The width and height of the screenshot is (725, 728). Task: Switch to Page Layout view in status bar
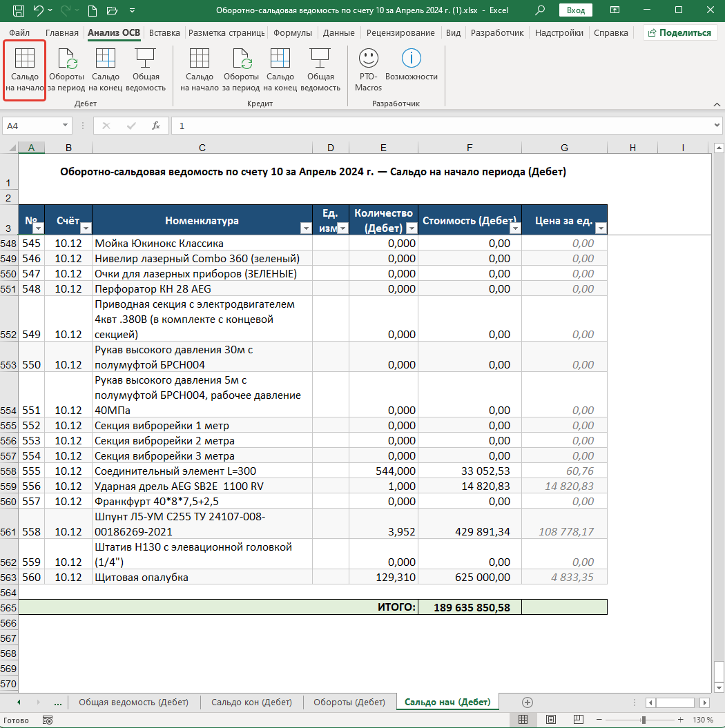(x=551, y=720)
